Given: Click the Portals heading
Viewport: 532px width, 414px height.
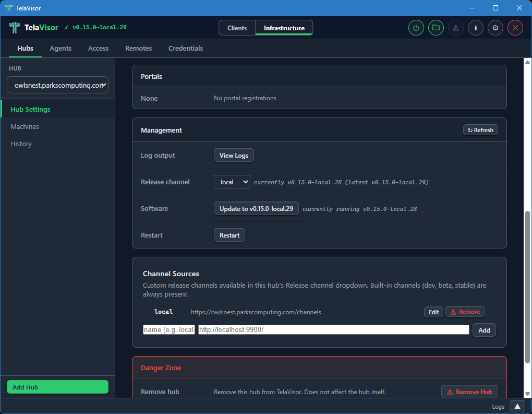Looking at the screenshot, I should 151,76.
